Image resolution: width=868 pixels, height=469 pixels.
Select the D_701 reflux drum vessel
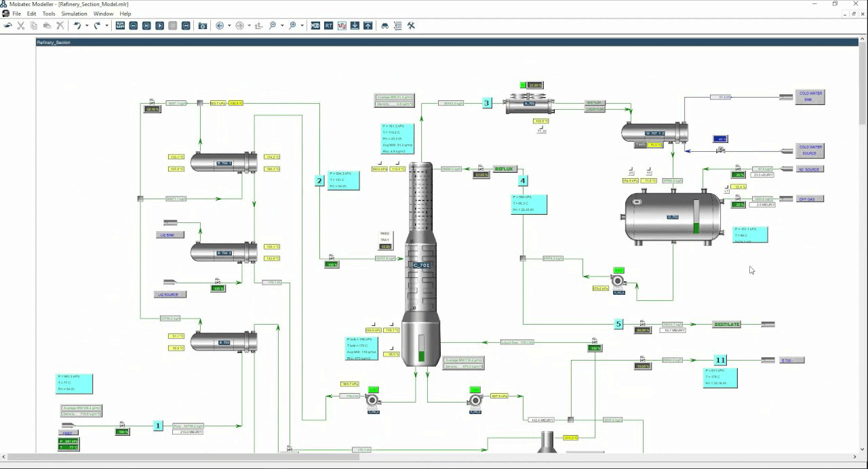673,217
